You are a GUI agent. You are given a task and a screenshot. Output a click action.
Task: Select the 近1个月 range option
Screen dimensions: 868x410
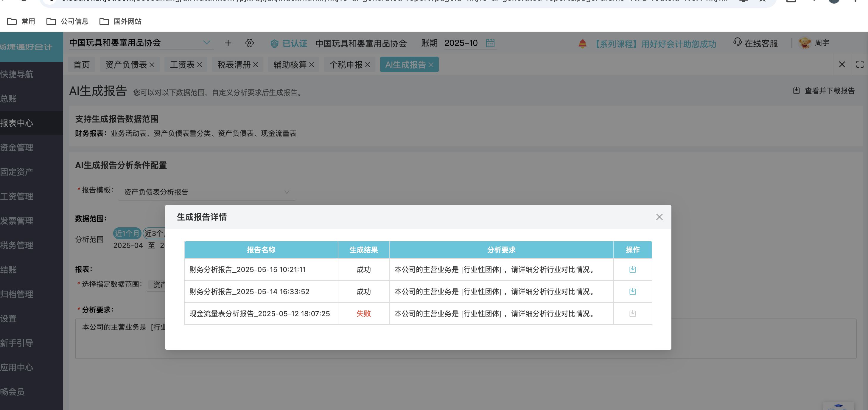(127, 233)
